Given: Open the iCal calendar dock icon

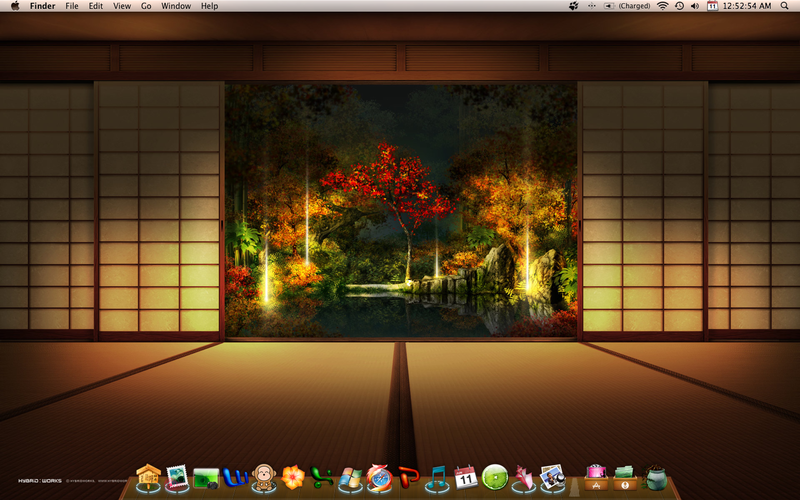Looking at the screenshot, I should pos(466,478).
